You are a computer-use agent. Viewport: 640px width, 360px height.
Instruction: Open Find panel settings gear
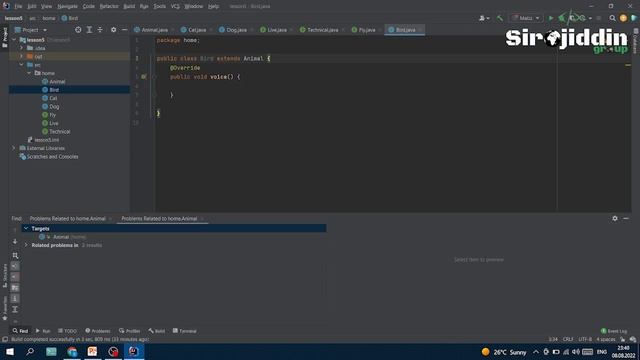(x=615, y=218)
